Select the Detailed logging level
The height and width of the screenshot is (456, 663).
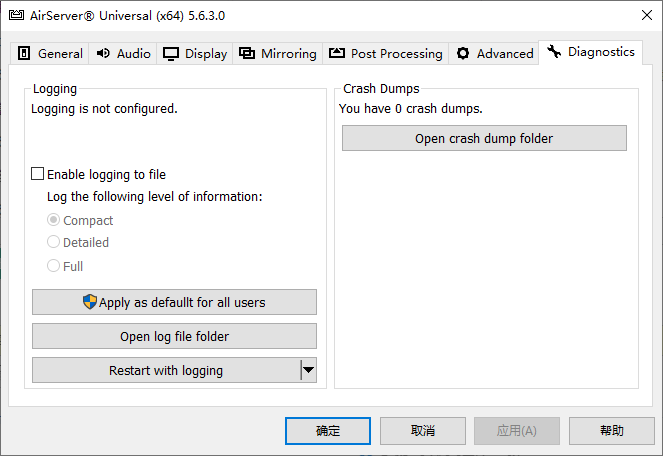click(54, 242)
